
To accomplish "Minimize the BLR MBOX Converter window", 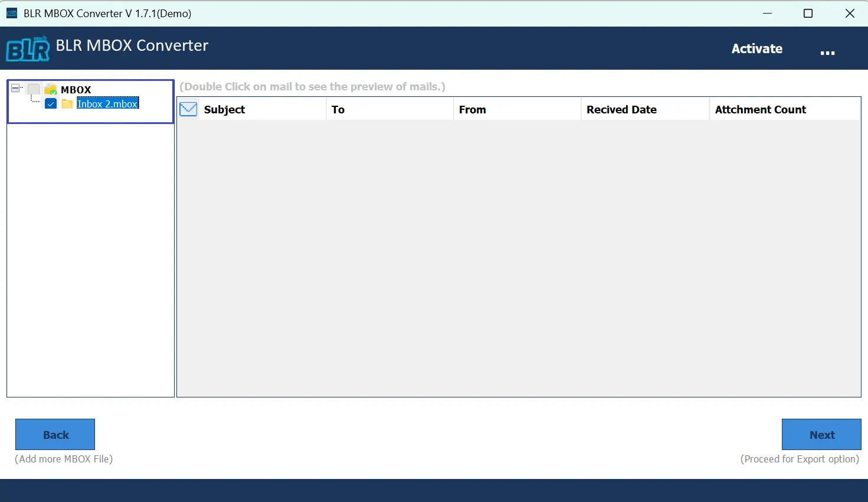I will [x=767, y=13].
